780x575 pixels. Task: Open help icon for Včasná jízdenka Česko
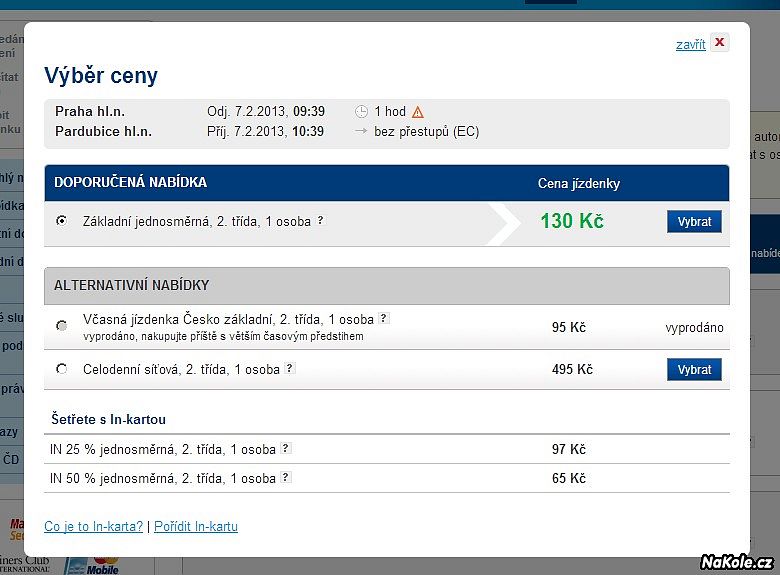(384, 318)
